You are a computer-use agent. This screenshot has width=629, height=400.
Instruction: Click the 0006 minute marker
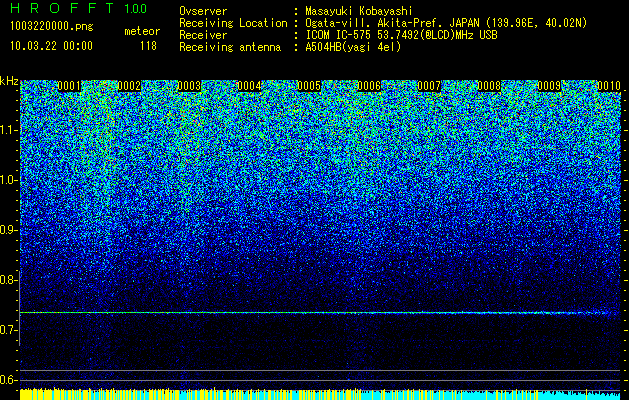point(369,86)
